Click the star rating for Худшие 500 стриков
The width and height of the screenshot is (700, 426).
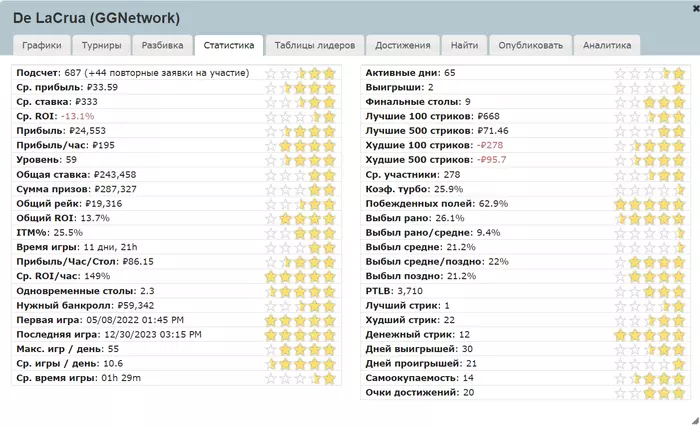point(650,160)
